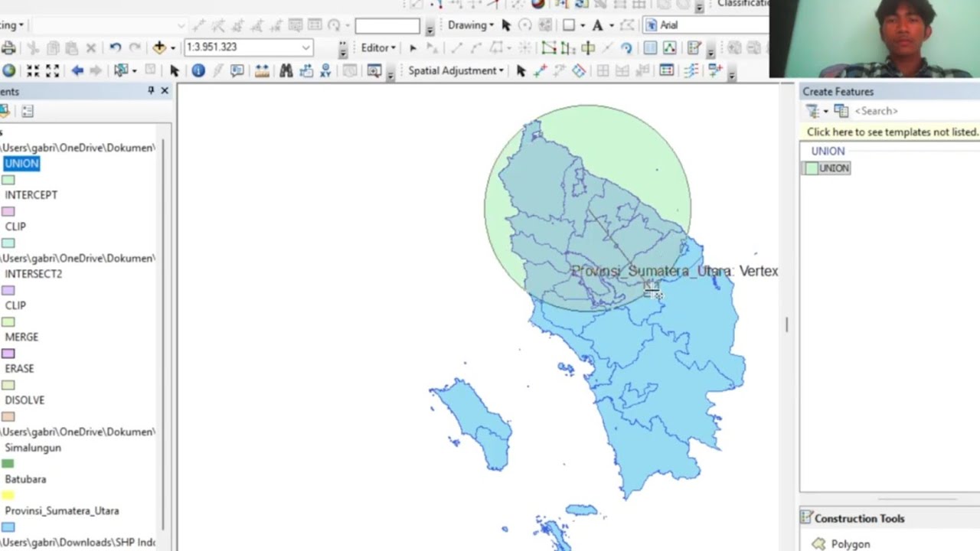Choose the Select Elements arrow on Tools toolbar
980x551 pixels.
(175, 70)
